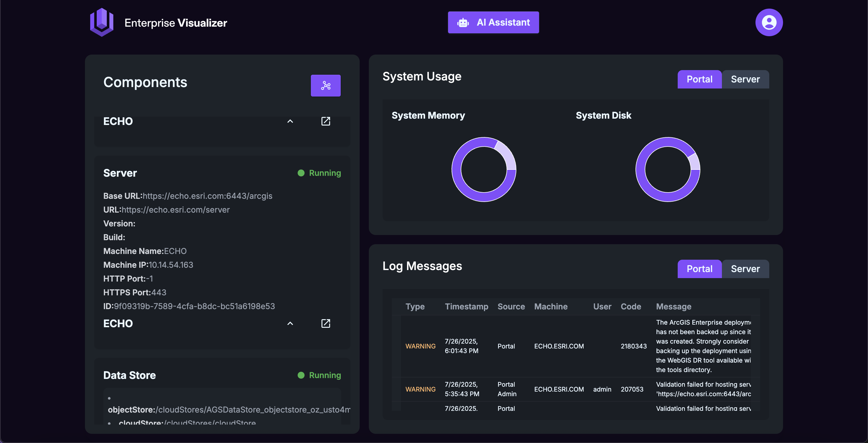Switch System Usage to Server

coord(745,79)
